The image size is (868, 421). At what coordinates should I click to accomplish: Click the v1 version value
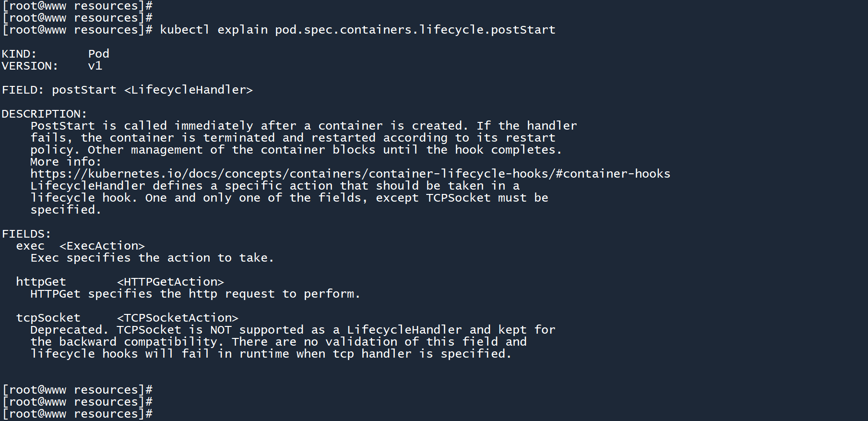point(95,66)
